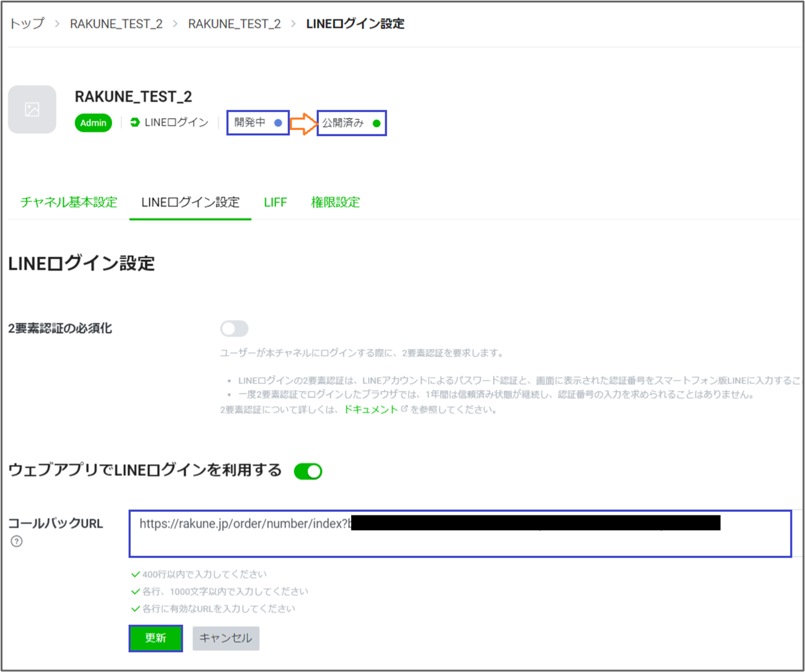Viewport: 805px width, 672px height.
Task: Switch to the LIFF tab
Action: [276, 202]
